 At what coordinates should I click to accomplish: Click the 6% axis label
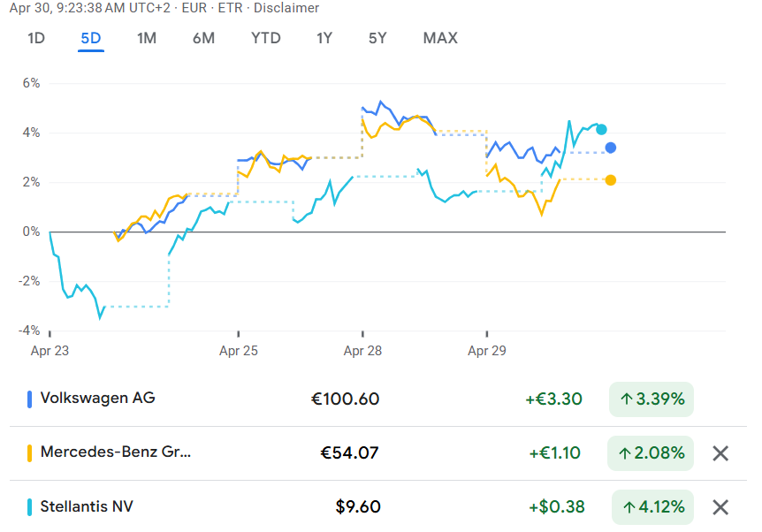[x=31, y=83]
